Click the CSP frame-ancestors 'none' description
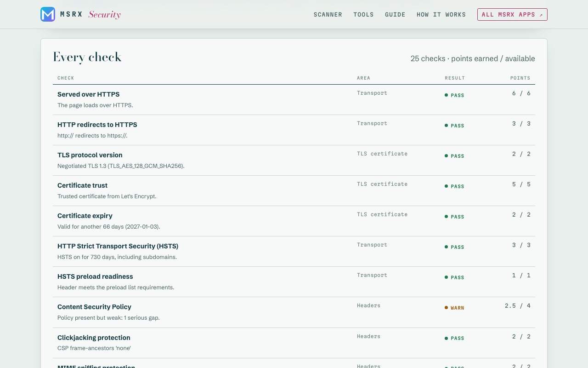The image size is (588, 368). coord(94,348)
